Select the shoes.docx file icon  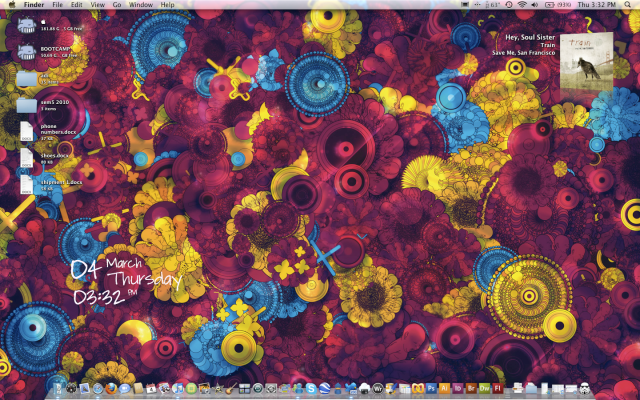[x=27, y=158]
